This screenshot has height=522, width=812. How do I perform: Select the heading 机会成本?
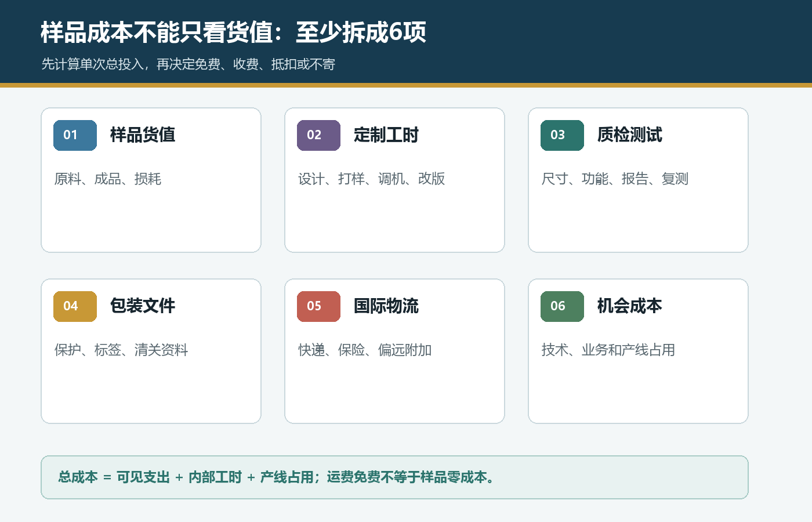(630, 306)
